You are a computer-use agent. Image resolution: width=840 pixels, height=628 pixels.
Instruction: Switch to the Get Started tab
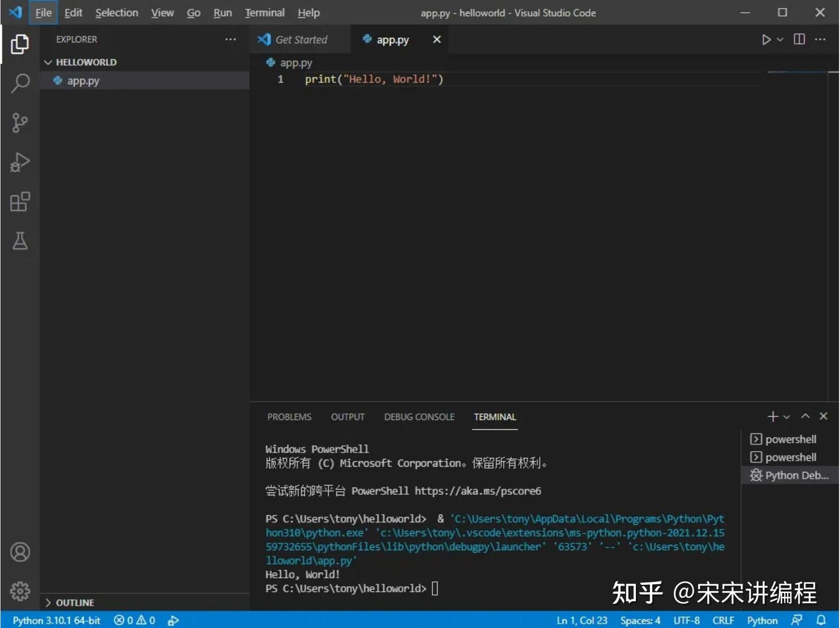300,40
